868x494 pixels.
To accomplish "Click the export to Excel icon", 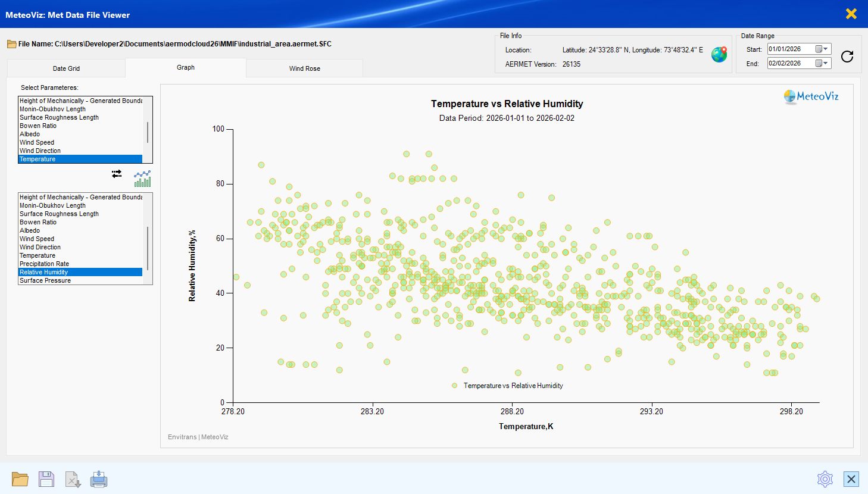I will (x=73, y=479).
